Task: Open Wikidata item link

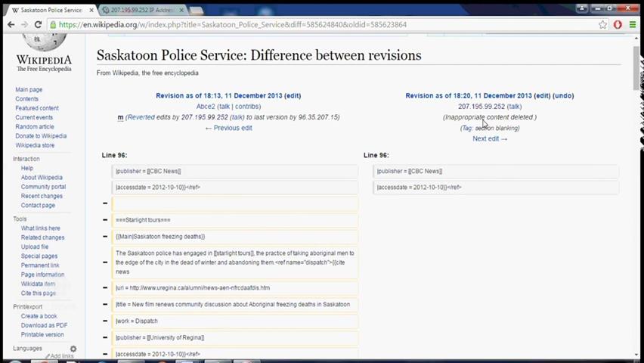Action: click(x=39, y=284)
